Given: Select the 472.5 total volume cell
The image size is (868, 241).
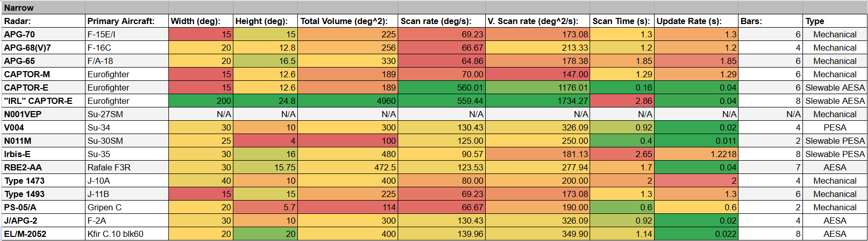Looking at the screenshot, I should (x=348, y=167).
